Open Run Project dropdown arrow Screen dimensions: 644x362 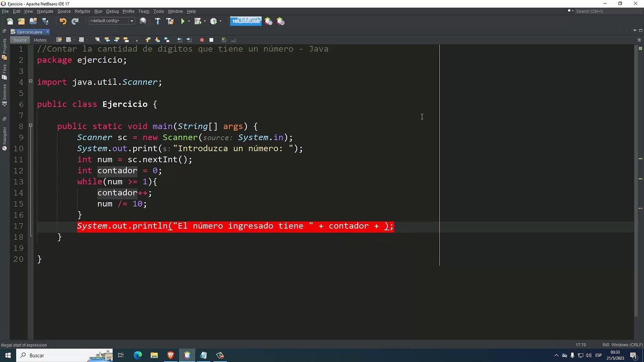tap(189, 21)
